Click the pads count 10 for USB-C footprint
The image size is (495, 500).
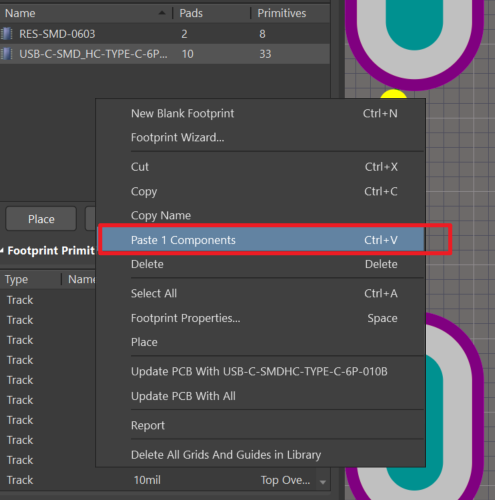click(x=188, y=54)
